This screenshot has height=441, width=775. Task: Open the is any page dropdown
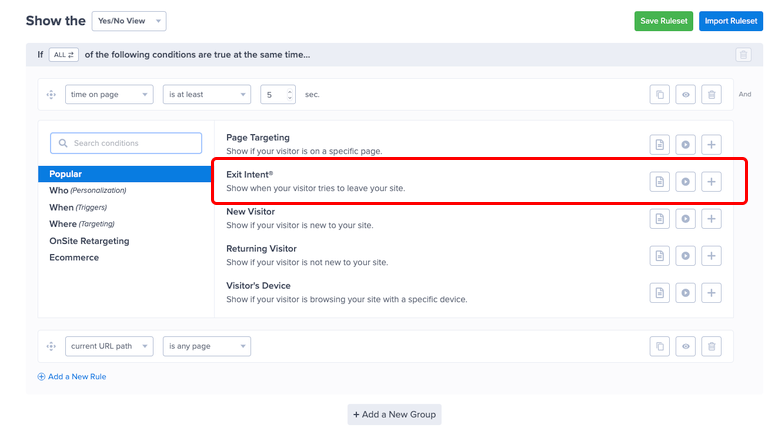(207, 346)
